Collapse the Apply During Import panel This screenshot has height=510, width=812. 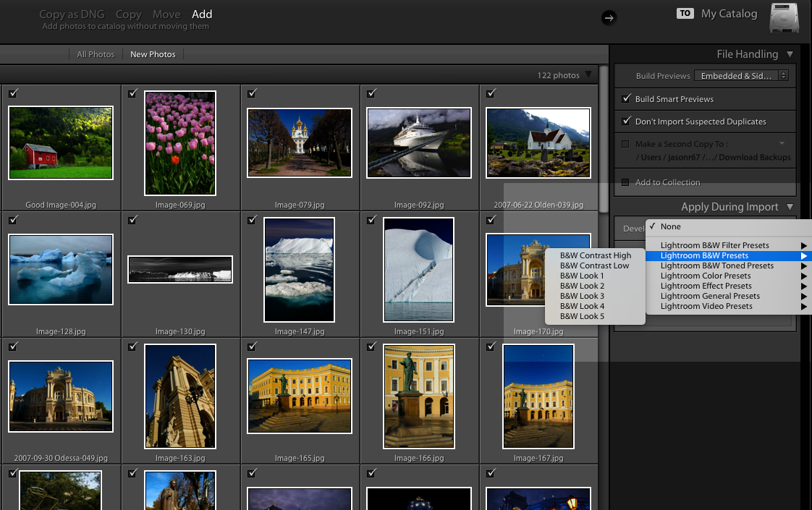[x=790, y=207]
